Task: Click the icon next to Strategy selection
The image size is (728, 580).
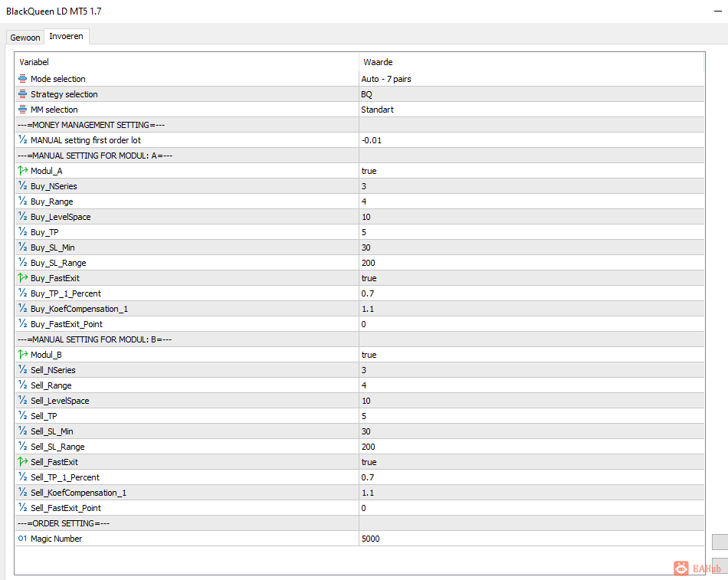Action: (22, 93)
